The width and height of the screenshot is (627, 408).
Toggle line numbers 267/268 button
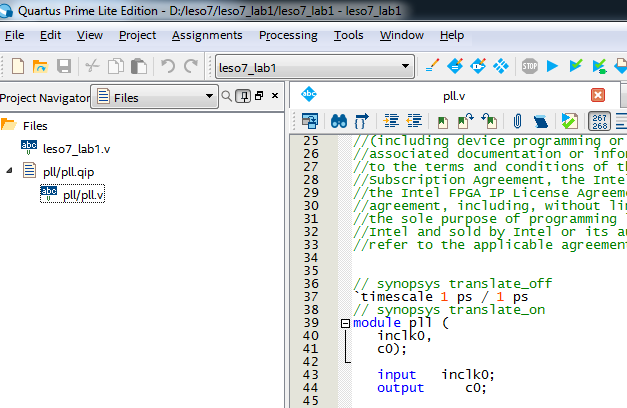tap(599, 121)
